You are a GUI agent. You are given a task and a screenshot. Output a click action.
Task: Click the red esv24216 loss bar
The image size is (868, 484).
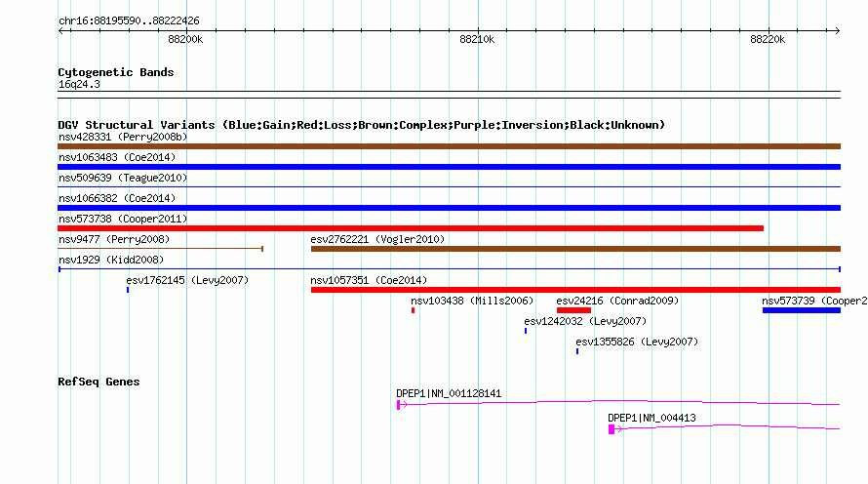(573, 310)
